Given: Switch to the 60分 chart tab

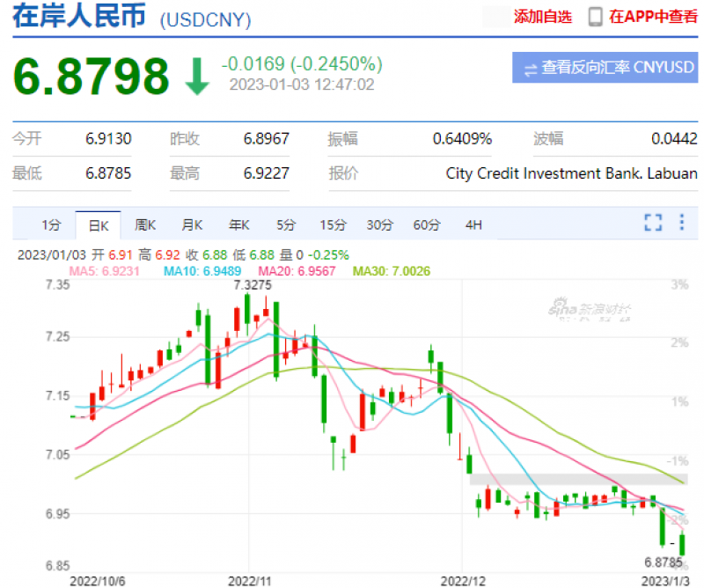Looking at the screenshot, I should (x=427, y=224).
